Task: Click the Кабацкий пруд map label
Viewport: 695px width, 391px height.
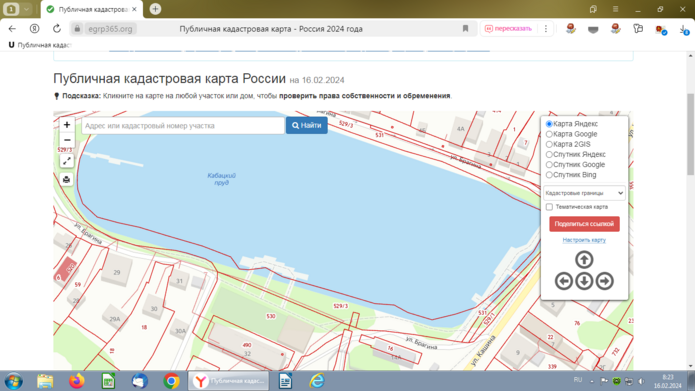Action: [x=222, y=179]
